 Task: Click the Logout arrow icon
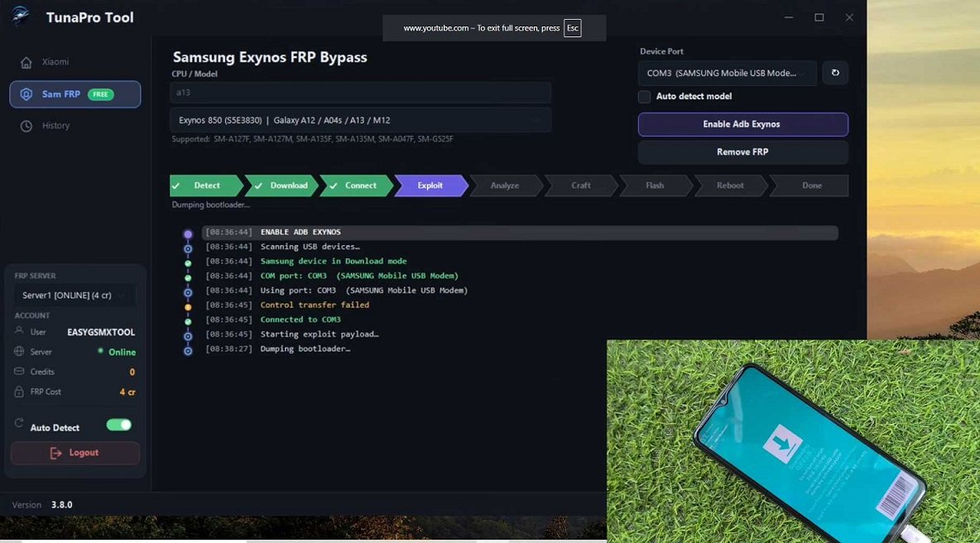coord(55,453)
